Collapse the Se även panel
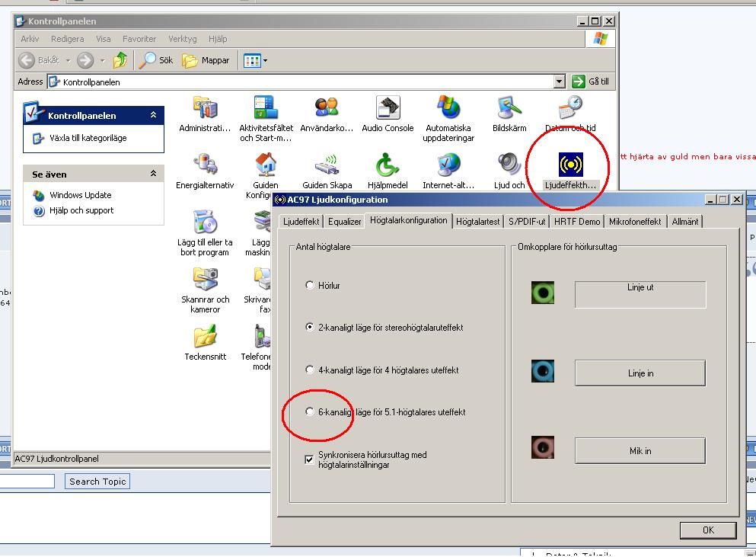This screenshot has width=756, height=557. [153, 173]
